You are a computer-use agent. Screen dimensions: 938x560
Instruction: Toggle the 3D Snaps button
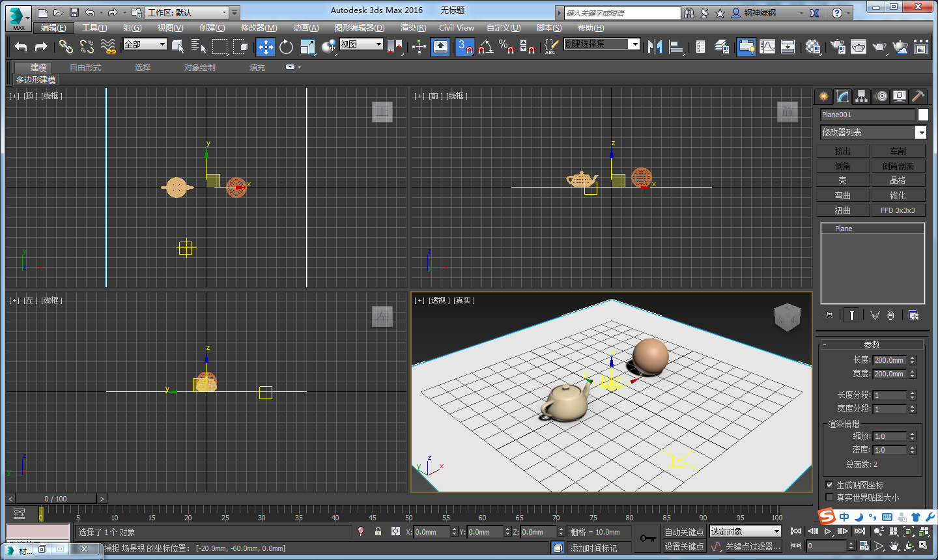(x=464, y=46)
